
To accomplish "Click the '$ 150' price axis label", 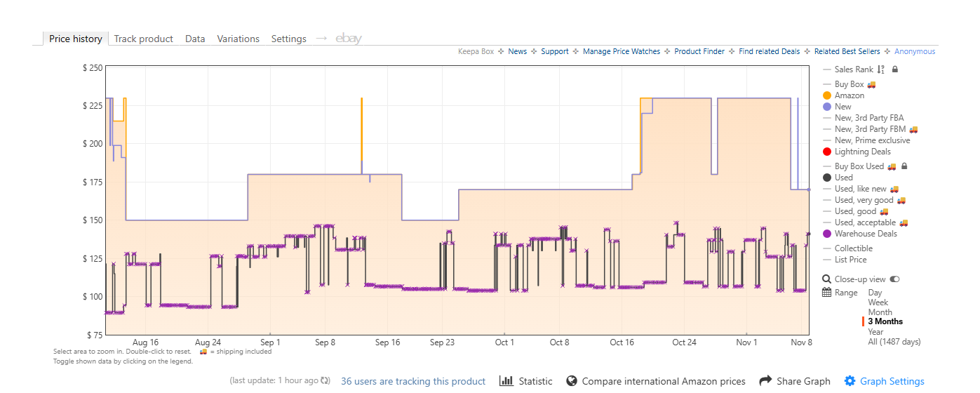I will (x=93, y=220).
